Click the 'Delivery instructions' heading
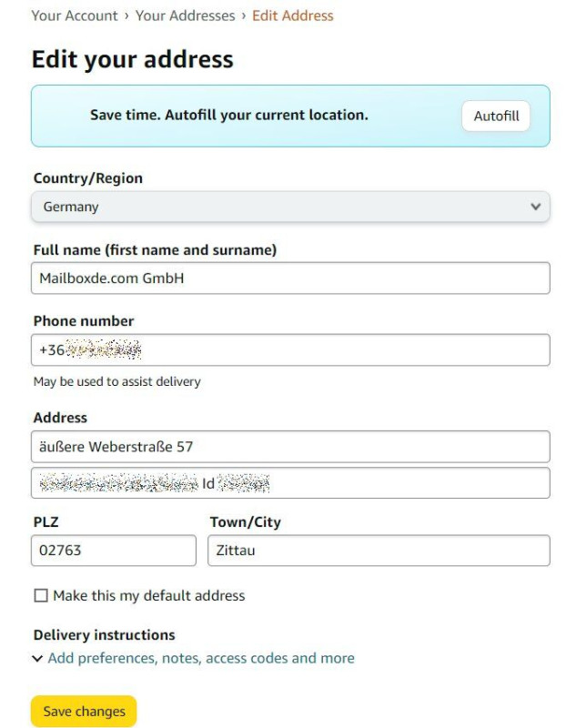Screen dimensions: 576x728 pos(105,634)
